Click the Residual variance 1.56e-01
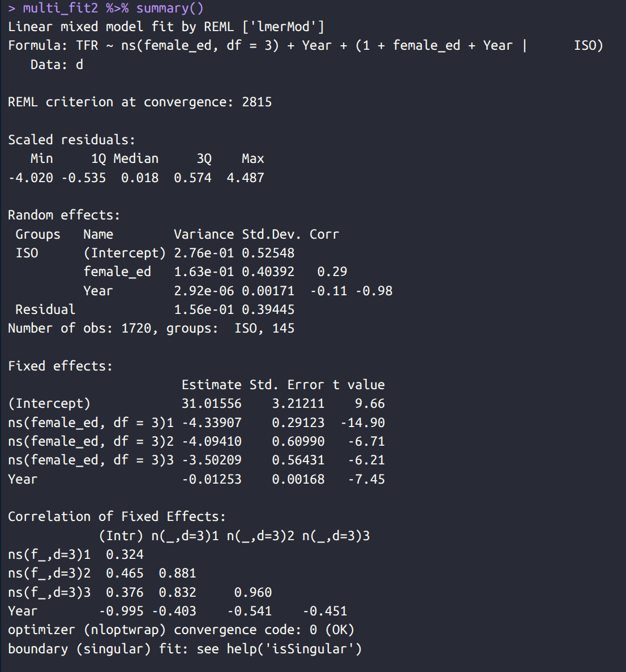Image resolution: width=626 pixels, height=672 pixels. [x=204, y=309]
